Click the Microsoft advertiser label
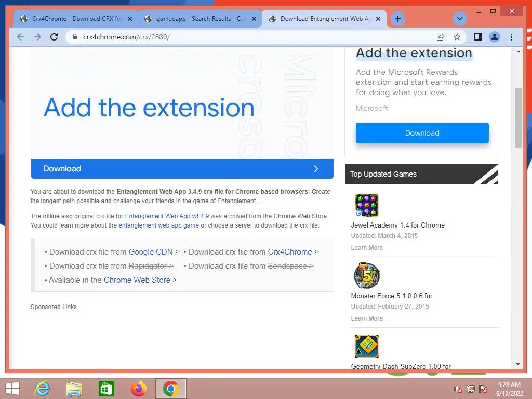Viewport: 532px width, 399px height. point(372,108)
